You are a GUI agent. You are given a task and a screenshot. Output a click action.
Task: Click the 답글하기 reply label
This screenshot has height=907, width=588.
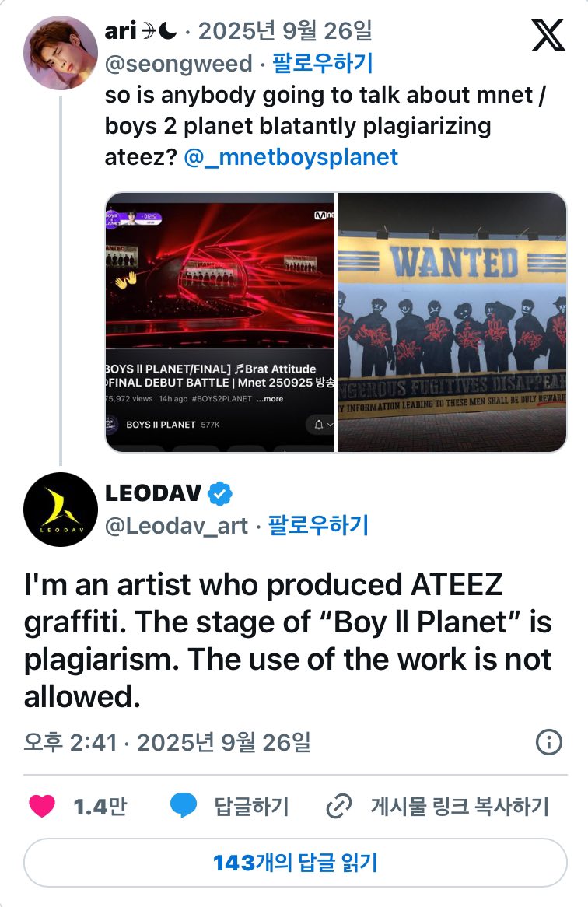(x=251, y=807)
